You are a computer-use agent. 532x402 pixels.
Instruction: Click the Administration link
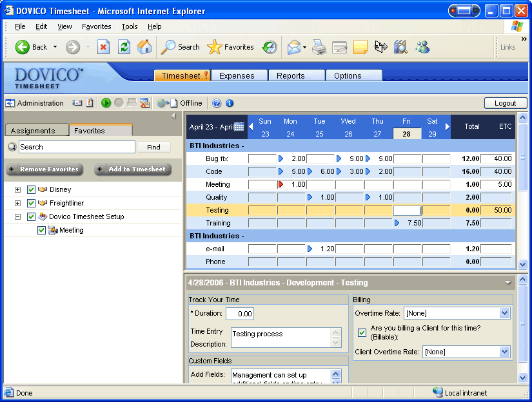[x=41, y=103]
